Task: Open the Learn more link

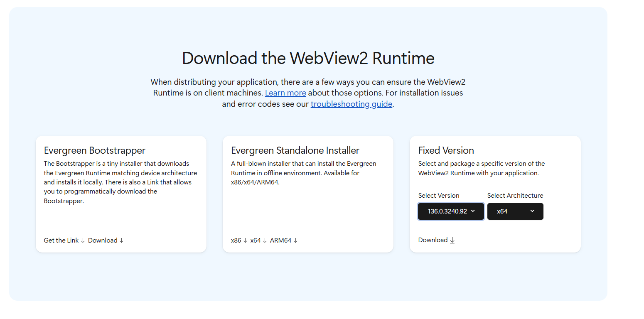Action: tap(285, 93)
